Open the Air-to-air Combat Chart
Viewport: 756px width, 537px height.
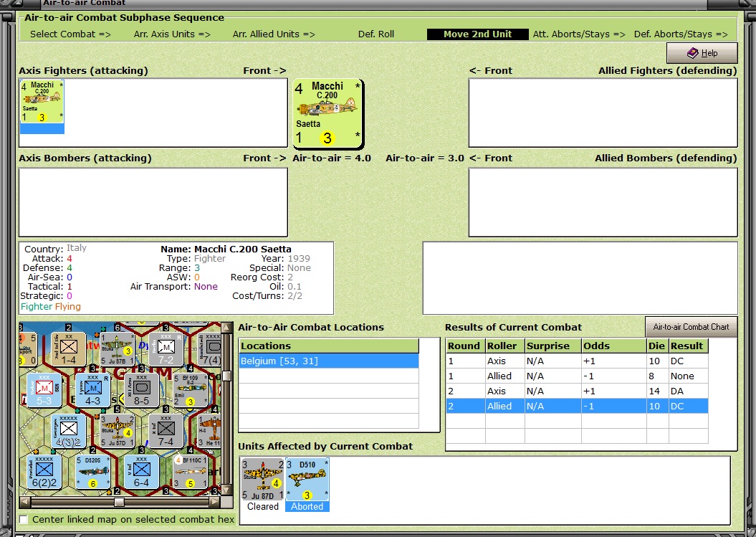pyautogui.click(x=691, y=327)
